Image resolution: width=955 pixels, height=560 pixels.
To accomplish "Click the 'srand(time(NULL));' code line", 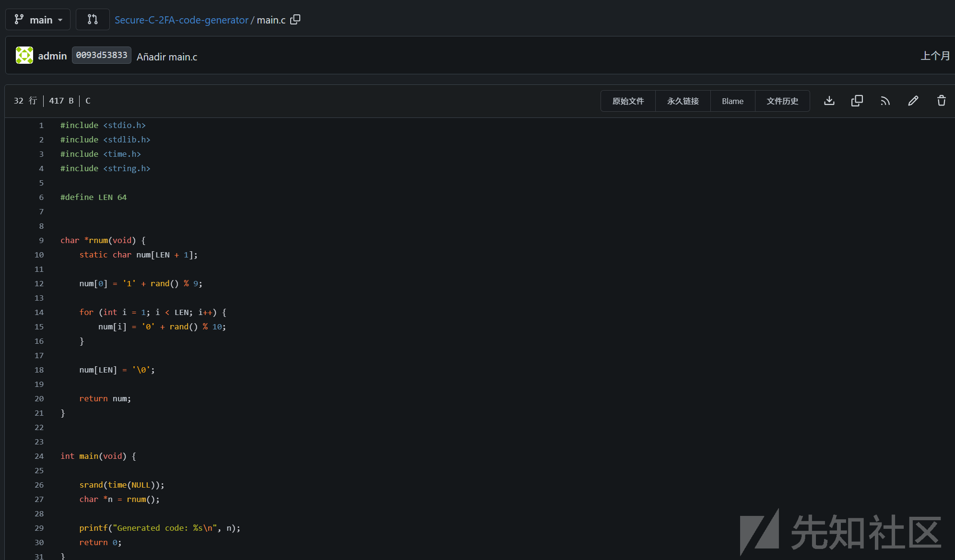I will point(122,485).
